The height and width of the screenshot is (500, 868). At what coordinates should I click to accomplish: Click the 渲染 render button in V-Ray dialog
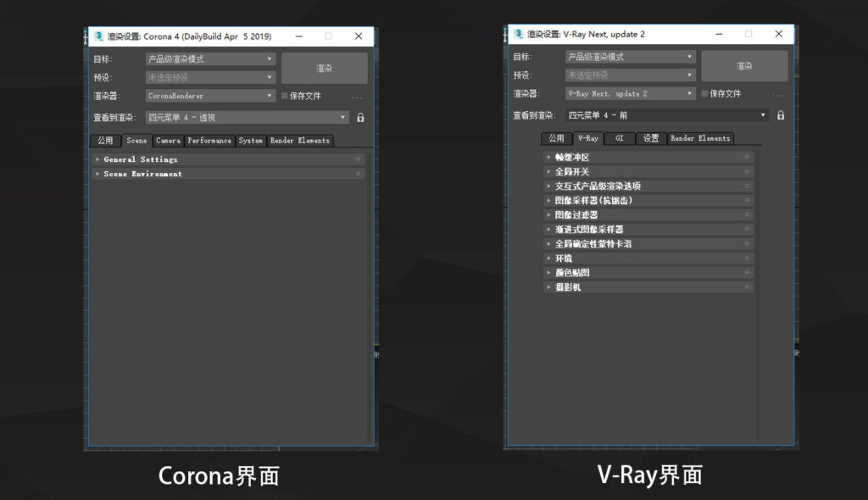point(744,64)
